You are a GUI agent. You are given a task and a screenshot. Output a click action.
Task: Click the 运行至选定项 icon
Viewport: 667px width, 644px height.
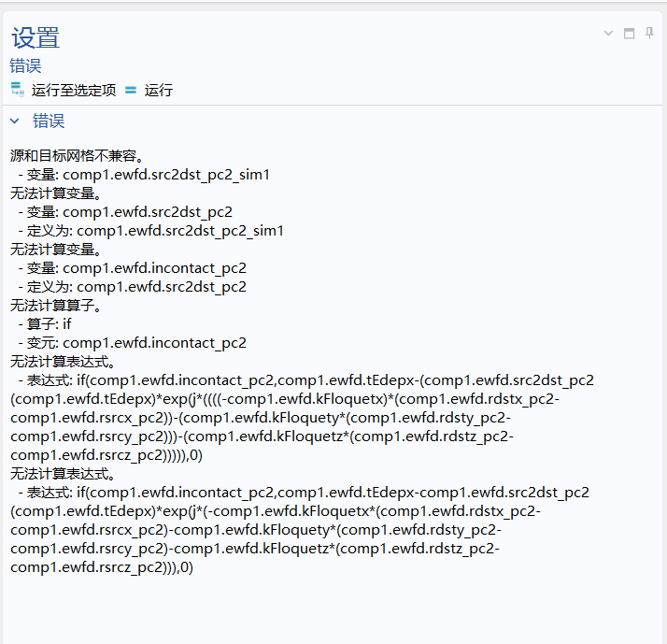click(x=18, y=90)
